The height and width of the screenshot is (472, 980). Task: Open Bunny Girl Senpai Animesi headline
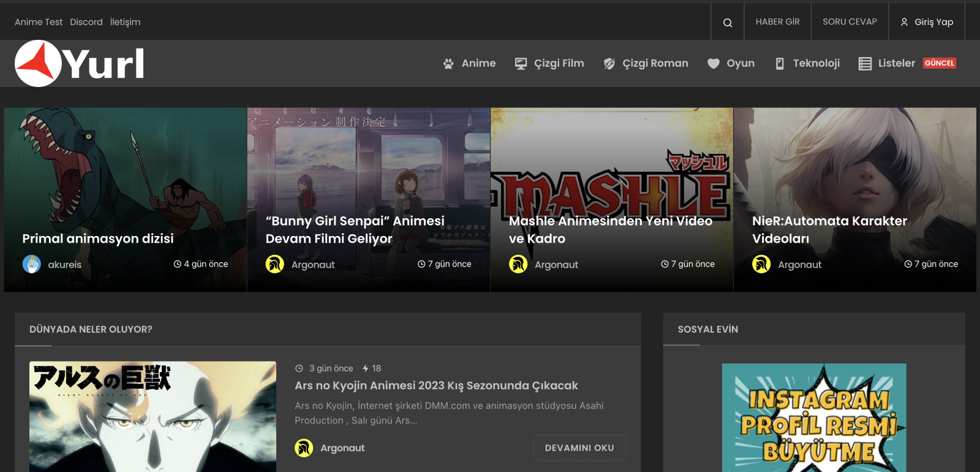pos(355,230)
